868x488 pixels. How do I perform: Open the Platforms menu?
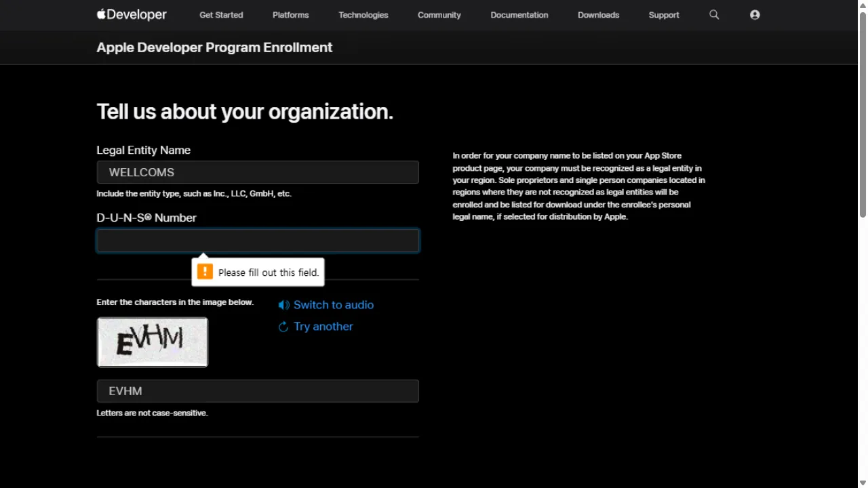pyautogui.click(x=291, y=15)
